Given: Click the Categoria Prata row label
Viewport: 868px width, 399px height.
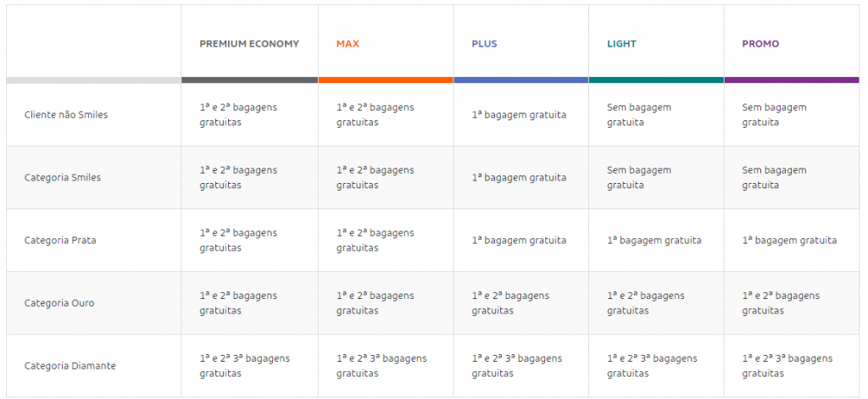Looking at the screenshot, I should click(x=60, y=241).
